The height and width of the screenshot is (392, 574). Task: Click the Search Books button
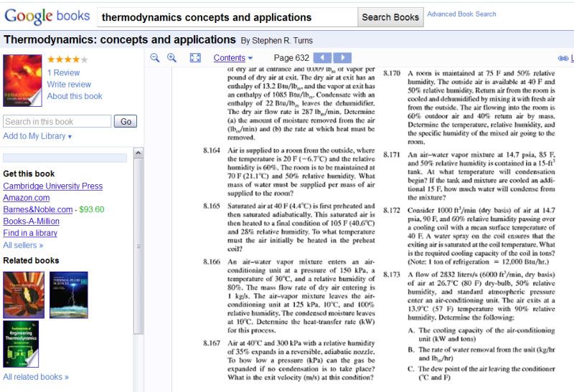pos(390,17)
